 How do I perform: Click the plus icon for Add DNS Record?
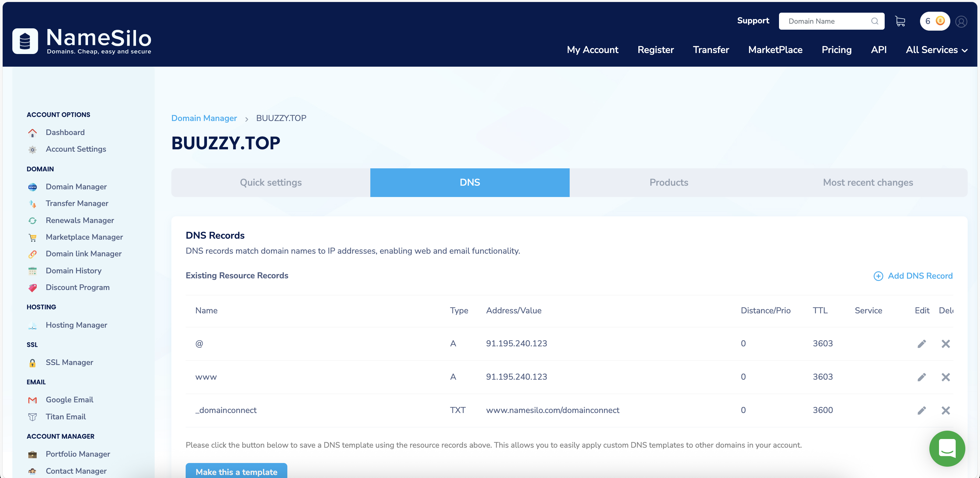tap(878, 276)
